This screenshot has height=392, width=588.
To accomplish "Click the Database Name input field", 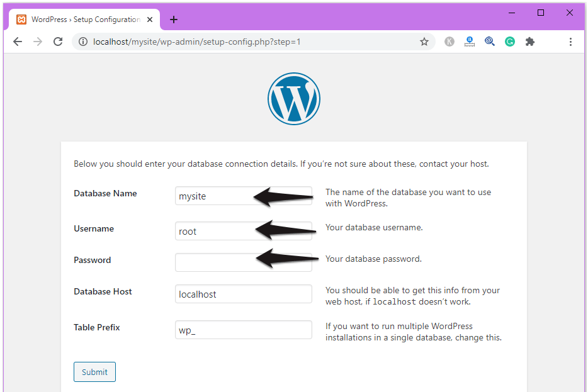I will pyautogui.click(x=244, y=196).
